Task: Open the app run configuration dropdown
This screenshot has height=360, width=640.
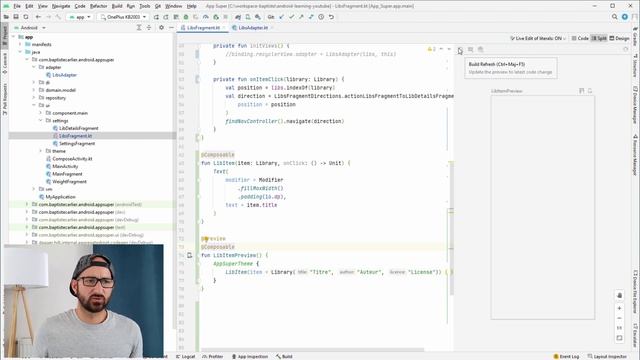Action: pyautogui.click(x=80, y=17)
